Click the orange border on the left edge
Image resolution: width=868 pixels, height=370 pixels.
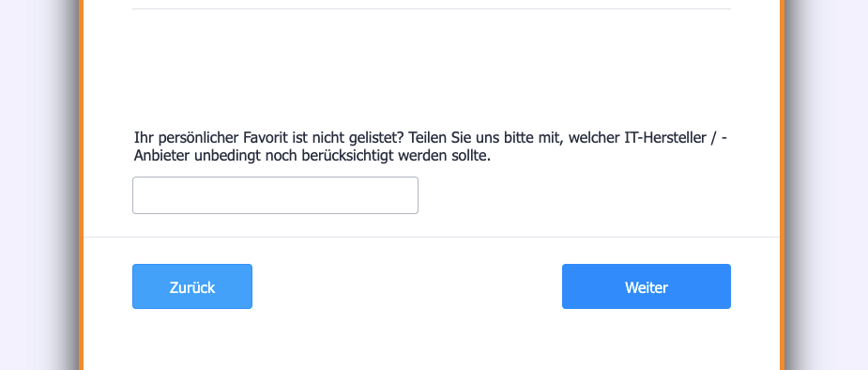tap(81, 185)
